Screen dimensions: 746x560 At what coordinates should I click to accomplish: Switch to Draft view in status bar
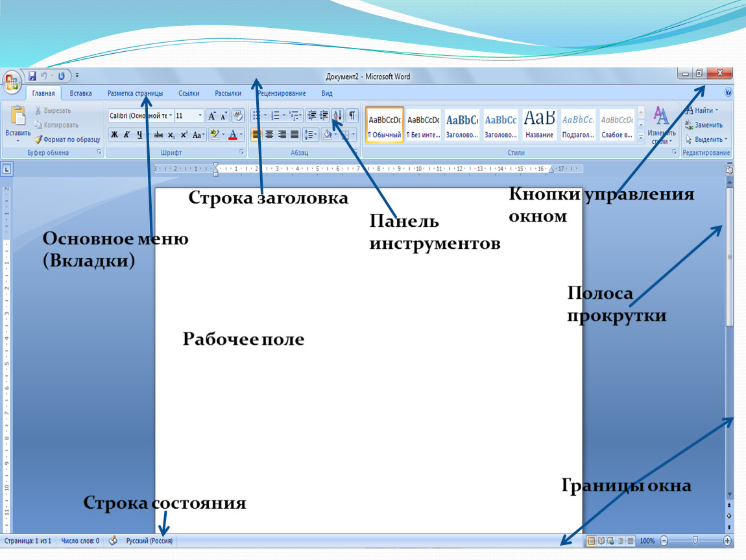(x=631, y=541)
